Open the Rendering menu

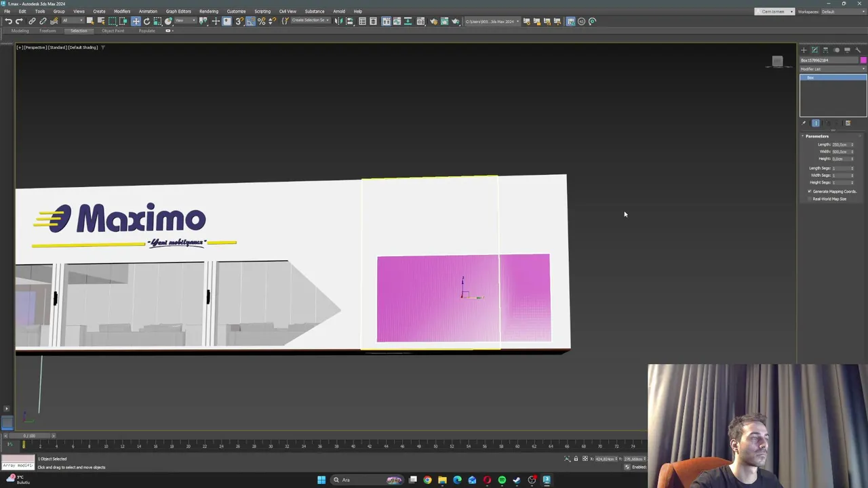pos(209,12)
